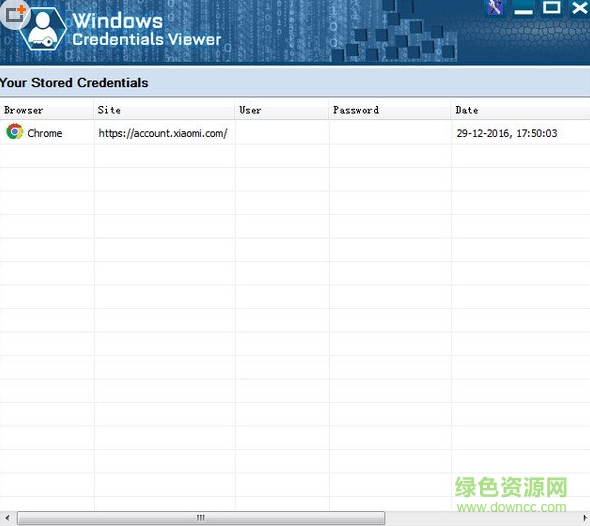
Task: Click the horizontal scrollbar thumb
Action: [201, 518]
